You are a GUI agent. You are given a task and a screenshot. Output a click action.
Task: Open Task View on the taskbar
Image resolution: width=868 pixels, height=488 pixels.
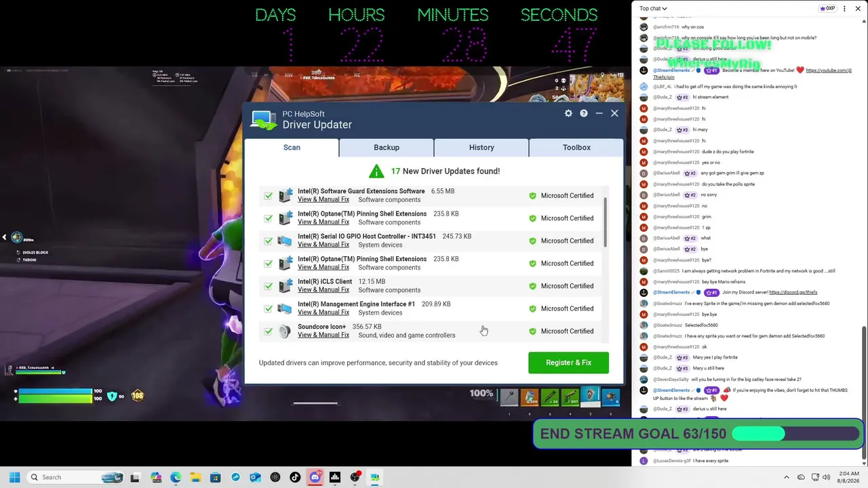point(135,477)
